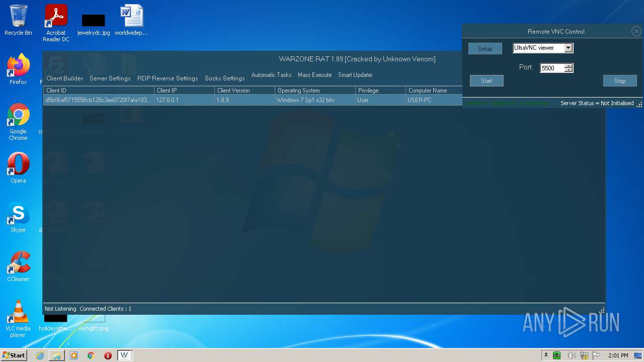Open the Skype desktop shortcut
644x362 pixels.
click(18, 217)
